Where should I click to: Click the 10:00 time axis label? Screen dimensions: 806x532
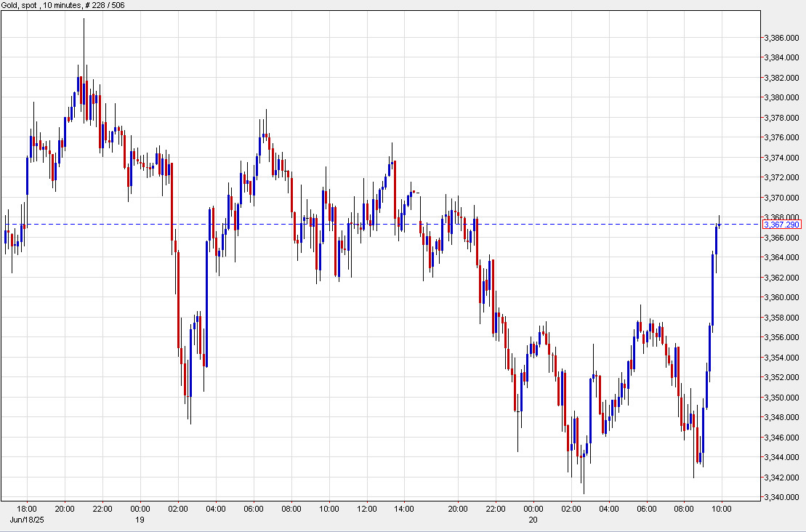point(723,508)
